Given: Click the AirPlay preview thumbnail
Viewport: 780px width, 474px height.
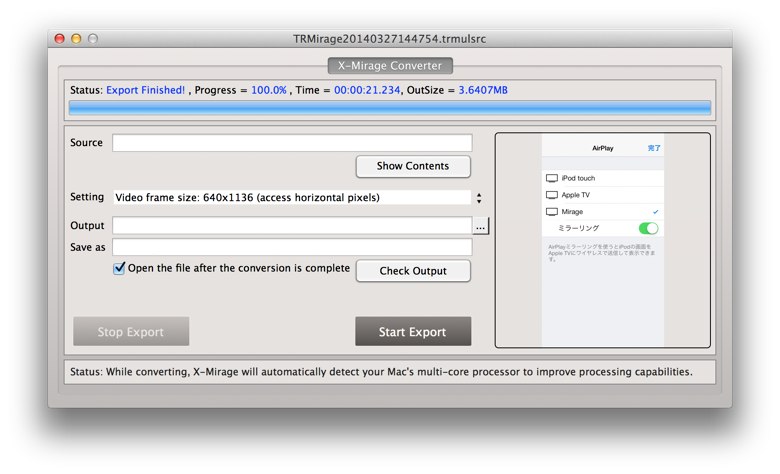Looking at the screenshot, I should [602, 240].
